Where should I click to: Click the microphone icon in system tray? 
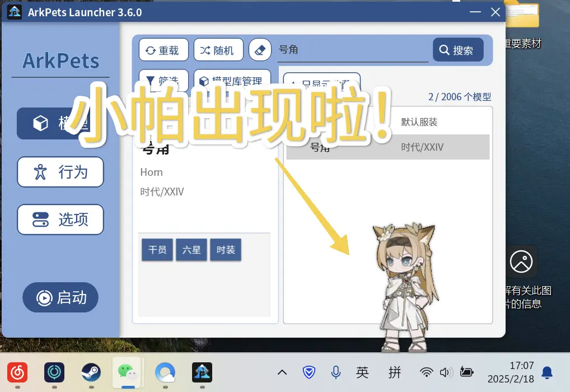(336, 372)
